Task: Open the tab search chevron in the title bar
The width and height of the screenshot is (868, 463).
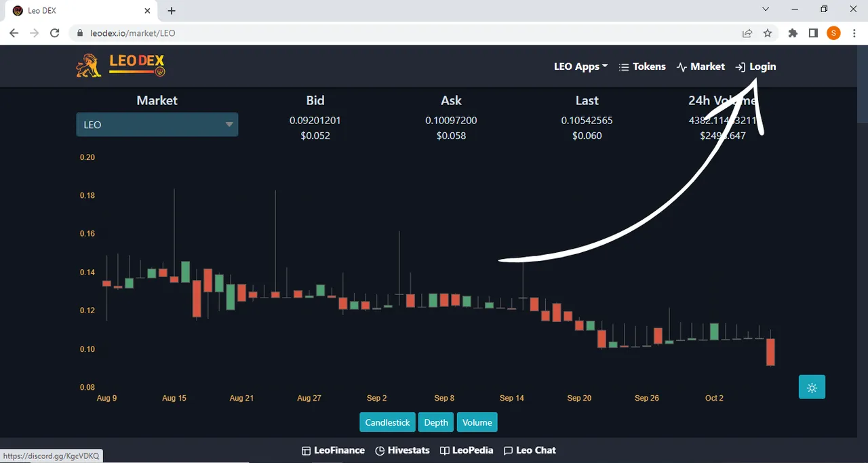Action: pos(766,9)
